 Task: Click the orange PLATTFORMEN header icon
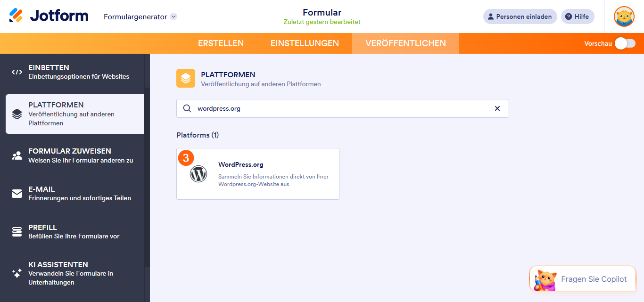click(x=185, y=78)
